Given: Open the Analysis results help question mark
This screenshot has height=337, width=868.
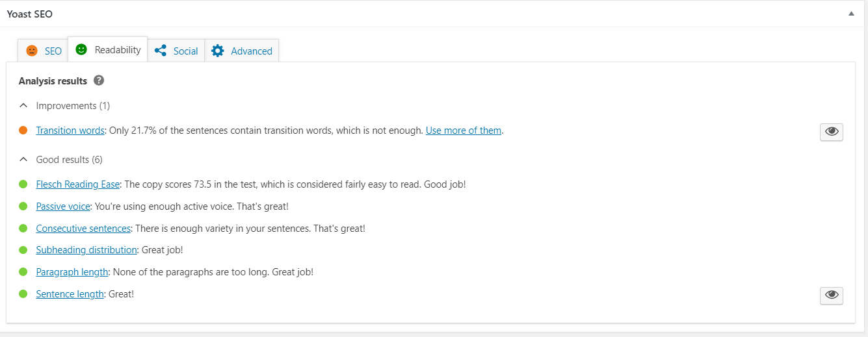Looking at the screenshot, I should [99, 81].
